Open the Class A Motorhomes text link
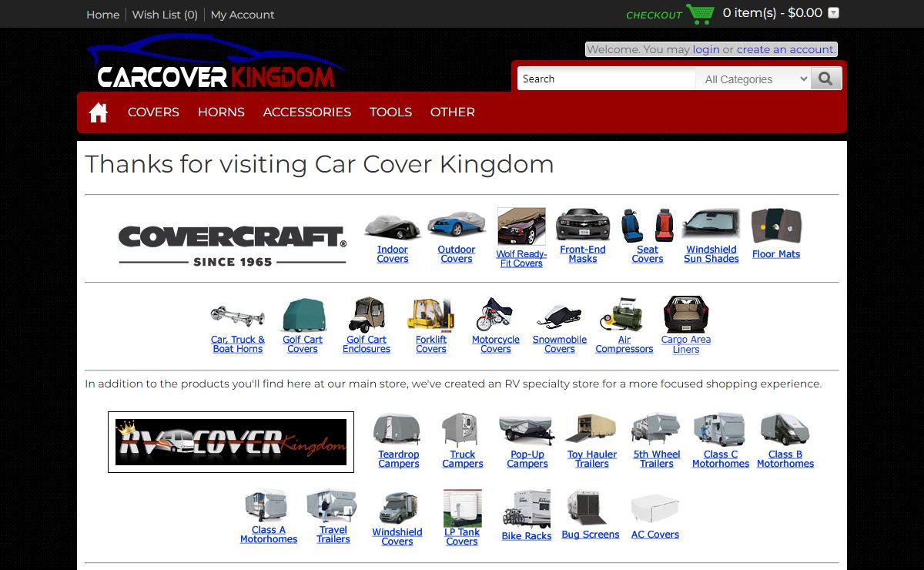Image resolution: width=924 pixels, height=570 pixels. [x=269, y=535]
